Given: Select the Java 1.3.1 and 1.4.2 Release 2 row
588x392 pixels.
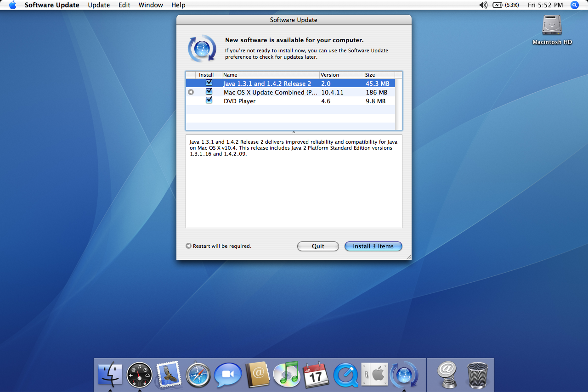Looking at the screenshot, I should (x=290, y=84).
